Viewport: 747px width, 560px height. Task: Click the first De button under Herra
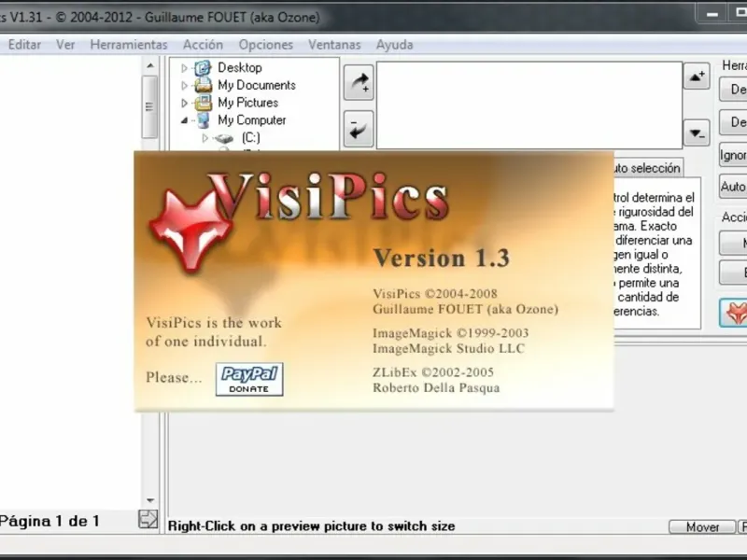click(x=733, y=89)
